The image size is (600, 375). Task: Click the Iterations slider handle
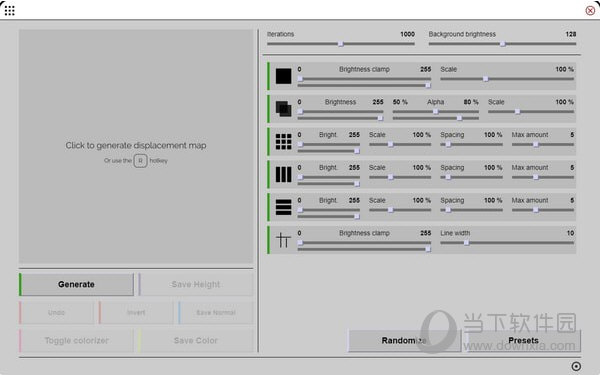(x=341, y=44)
